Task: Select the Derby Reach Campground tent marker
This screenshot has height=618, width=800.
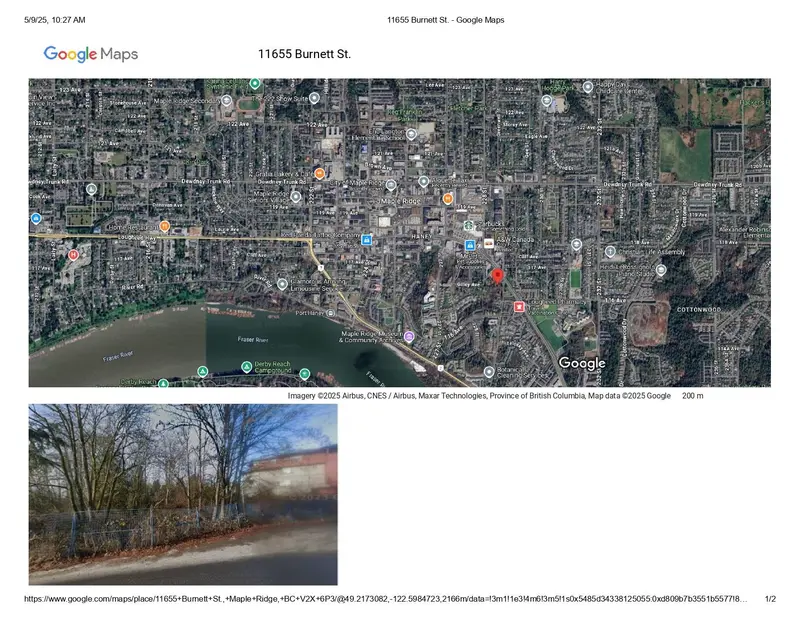Action: click(246, 365)
